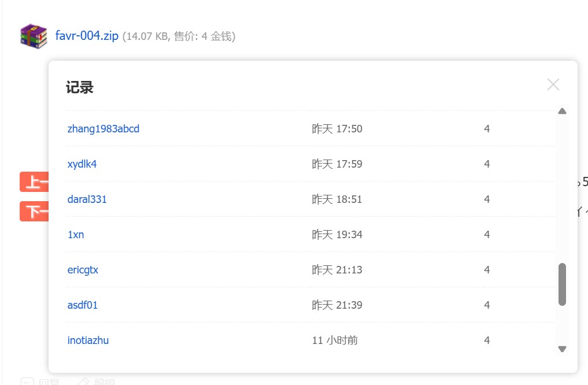Select the timestamp 昨天 18:51
Viewport: 588px width, 385px height.
click(337, 199)
